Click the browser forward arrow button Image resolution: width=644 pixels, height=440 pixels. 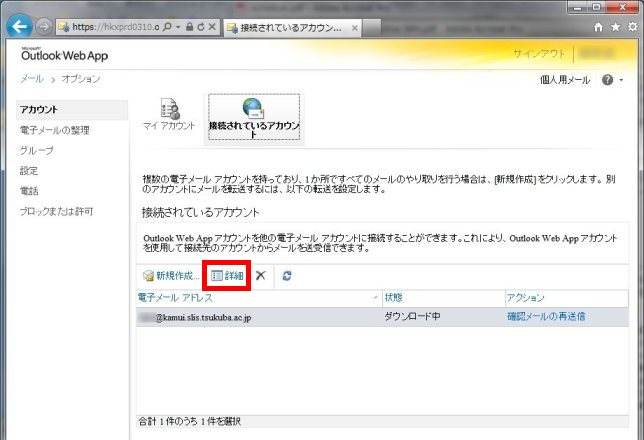(44, 27)
